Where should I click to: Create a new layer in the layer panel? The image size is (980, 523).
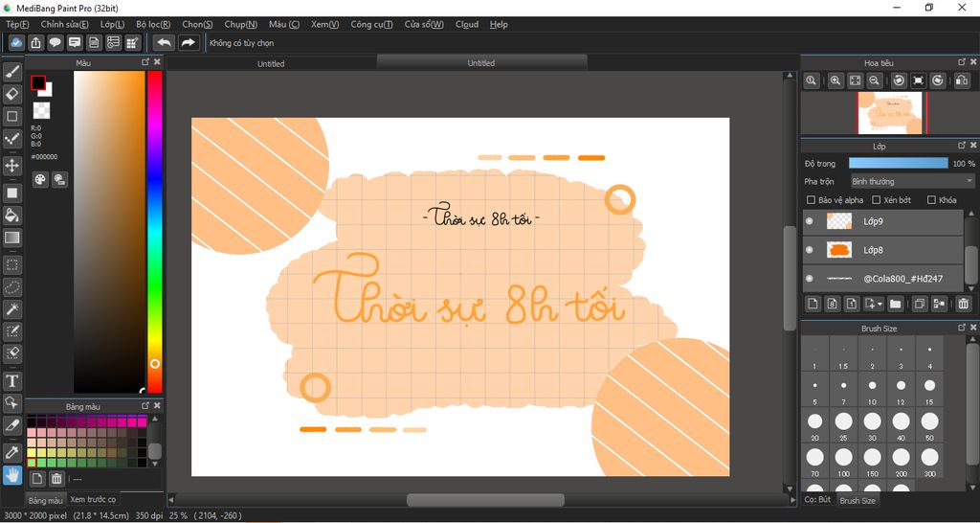click(x=813, y=304)
